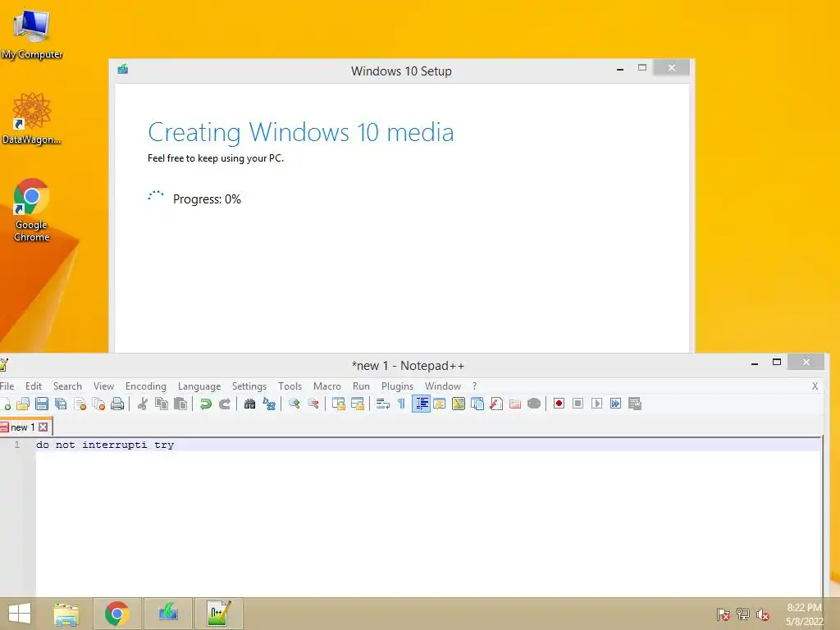The height and width of the screenshot is (630, 840).
Task: Open the Edit menu
Action: (33, 386)
